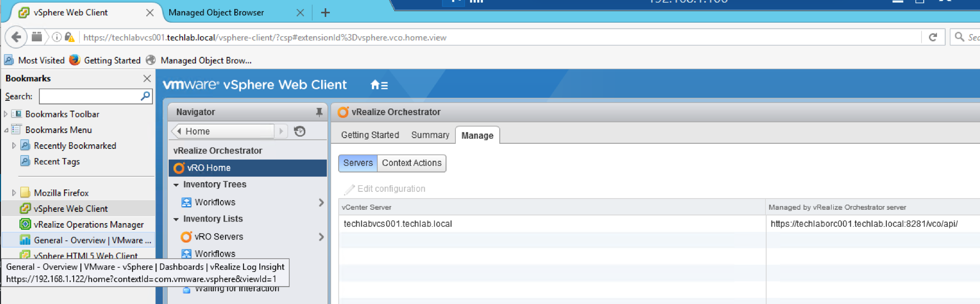Open the vSphere home menu icon
The height and width of the screenshot is (304, 980).
[x=379, y=85]
